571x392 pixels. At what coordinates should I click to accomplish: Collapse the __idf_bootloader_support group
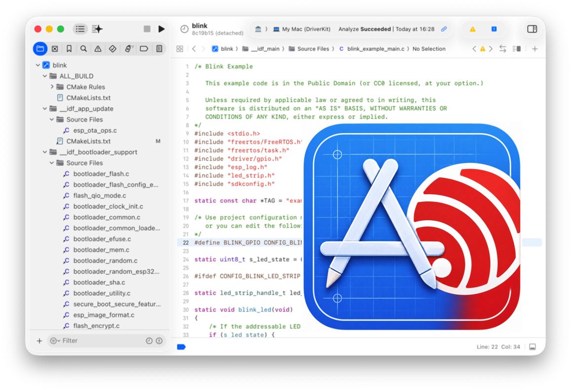click(44, 152)
